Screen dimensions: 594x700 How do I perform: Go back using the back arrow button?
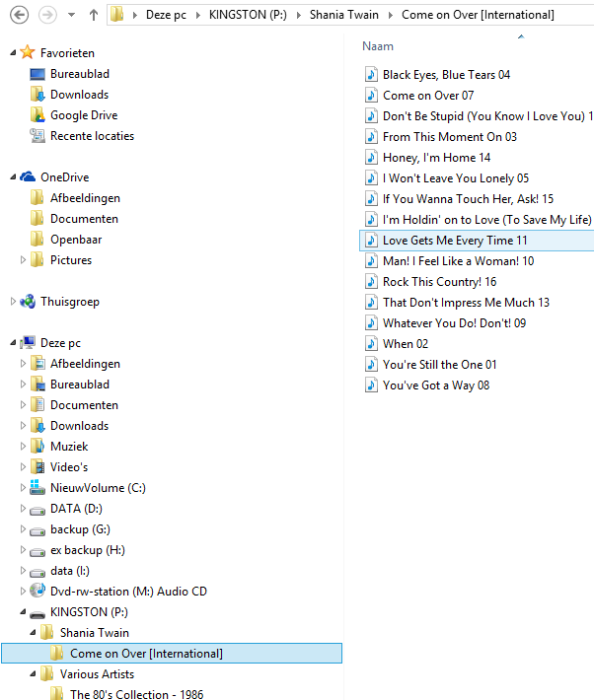[x=19, y=15]
